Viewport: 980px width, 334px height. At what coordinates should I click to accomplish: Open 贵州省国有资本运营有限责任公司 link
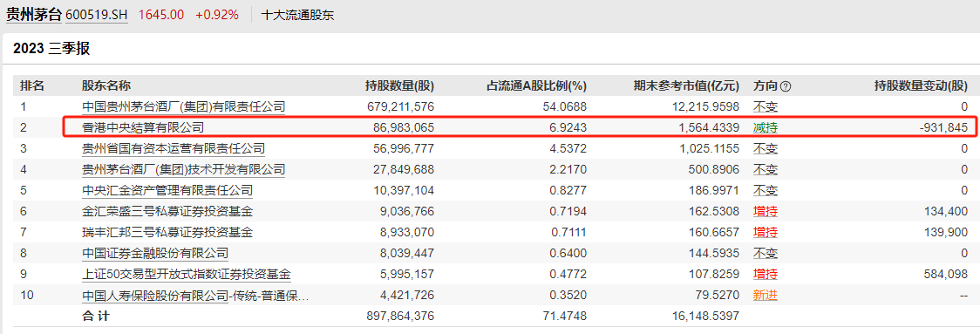(174, 149)
